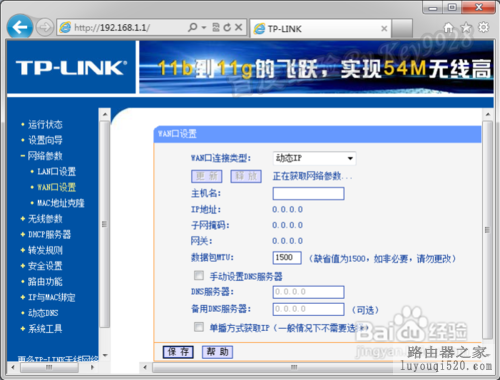The image size is (500, 380).
Task: Open the browser tools gear icon
Action: tap(484, 27)
